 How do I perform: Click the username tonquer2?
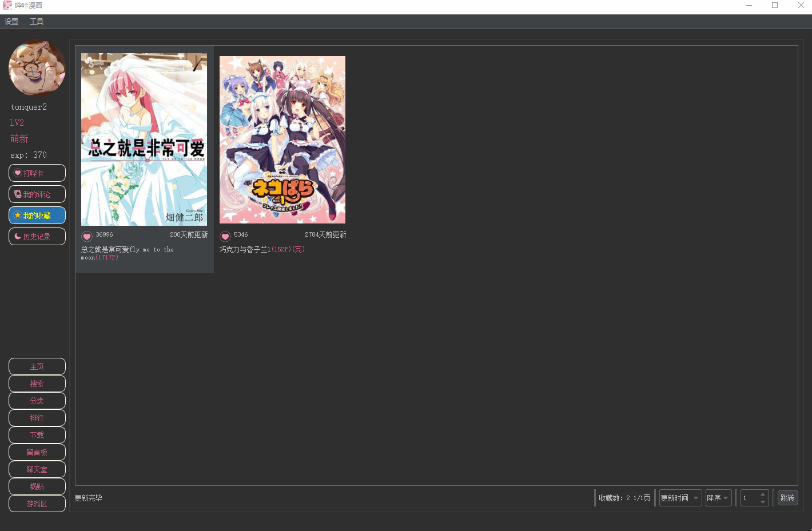tap(29, 107)
